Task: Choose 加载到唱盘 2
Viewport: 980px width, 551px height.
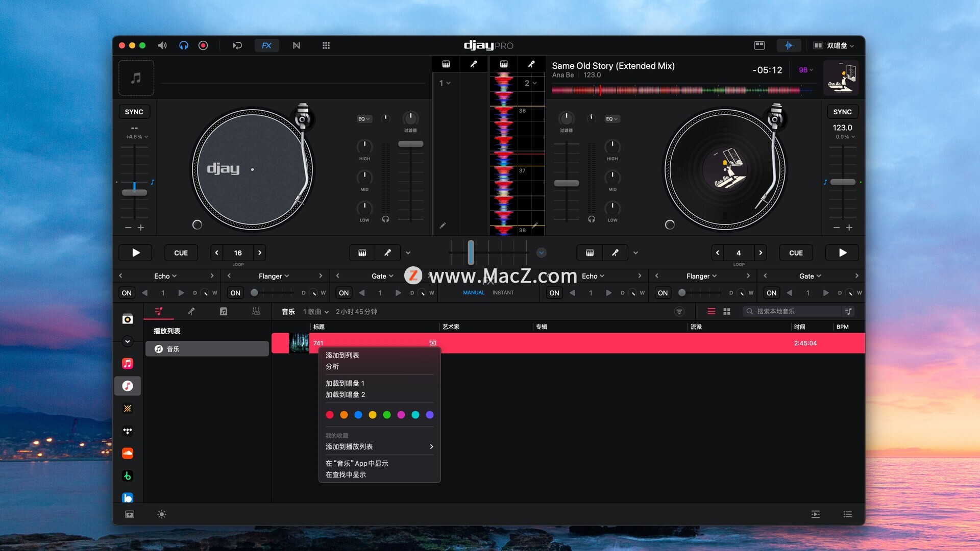Action: (346, 394)
